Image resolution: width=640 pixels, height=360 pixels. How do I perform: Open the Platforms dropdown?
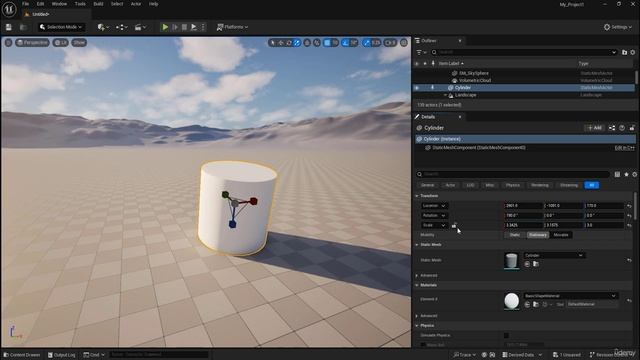(232, 27)
